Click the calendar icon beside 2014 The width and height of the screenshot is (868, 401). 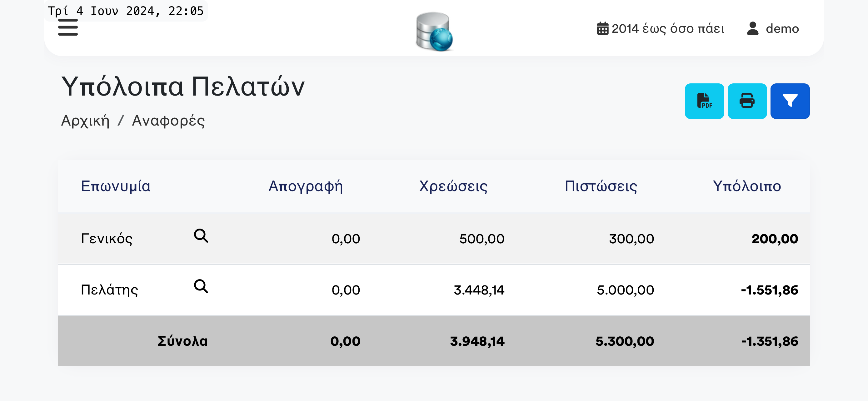point(602,29)
